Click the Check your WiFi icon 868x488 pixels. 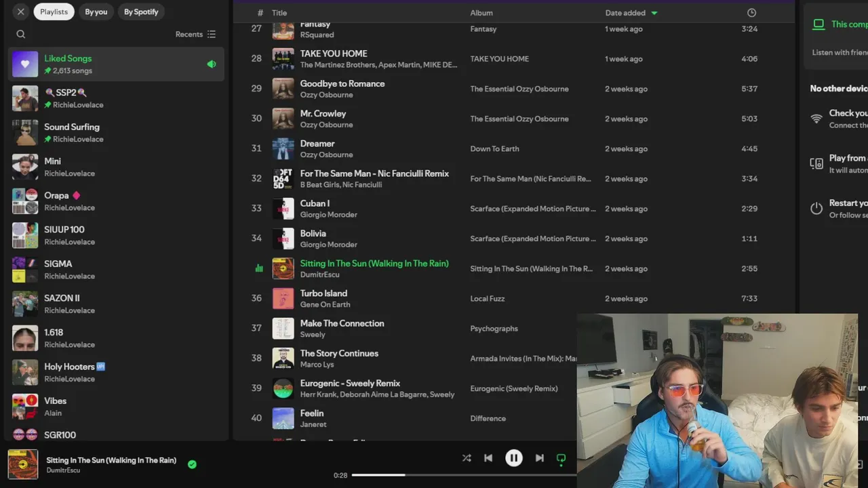pyautogui.click(x=816, y=119)
